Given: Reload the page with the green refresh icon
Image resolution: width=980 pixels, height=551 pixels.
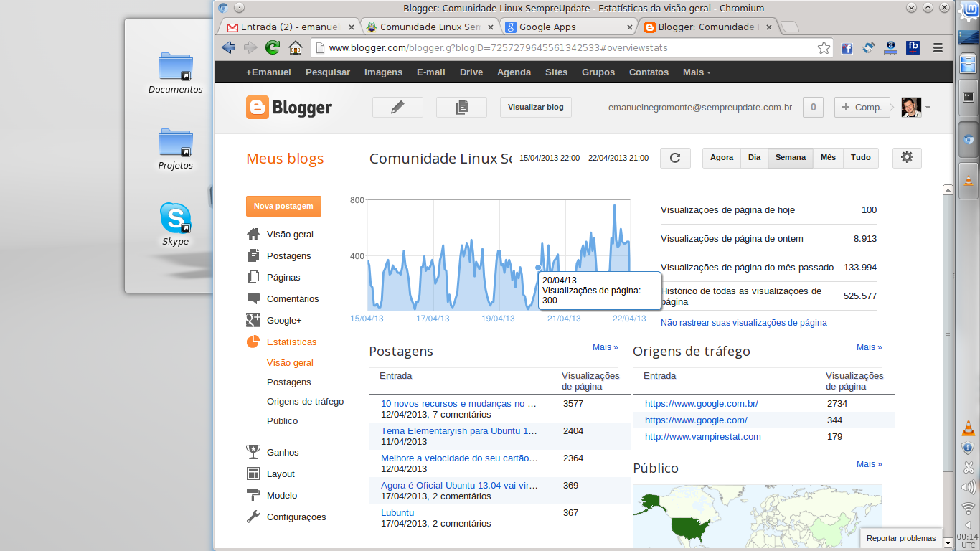Looking at the screenshot, I should coord(273,48).
